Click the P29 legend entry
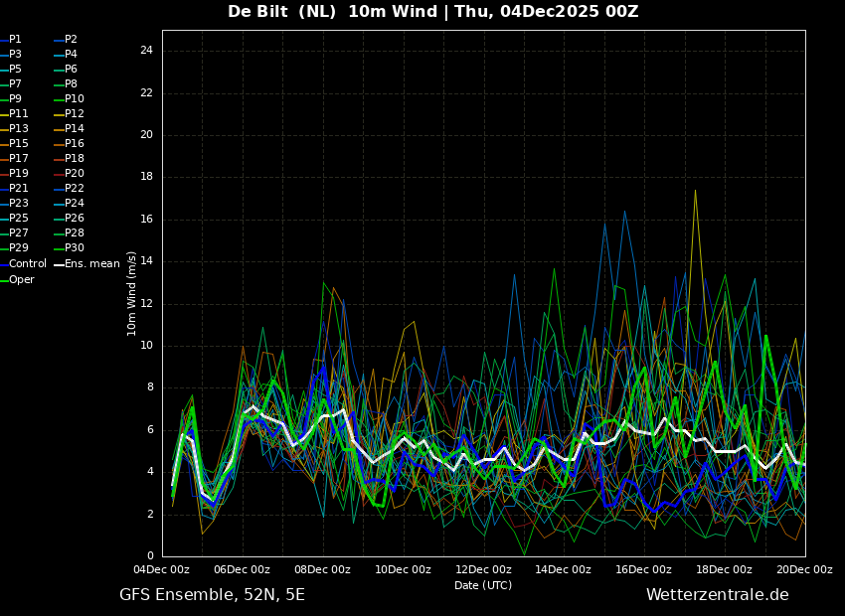The height and width of the screenshot is (616, 845). click(x=18, y=248)
